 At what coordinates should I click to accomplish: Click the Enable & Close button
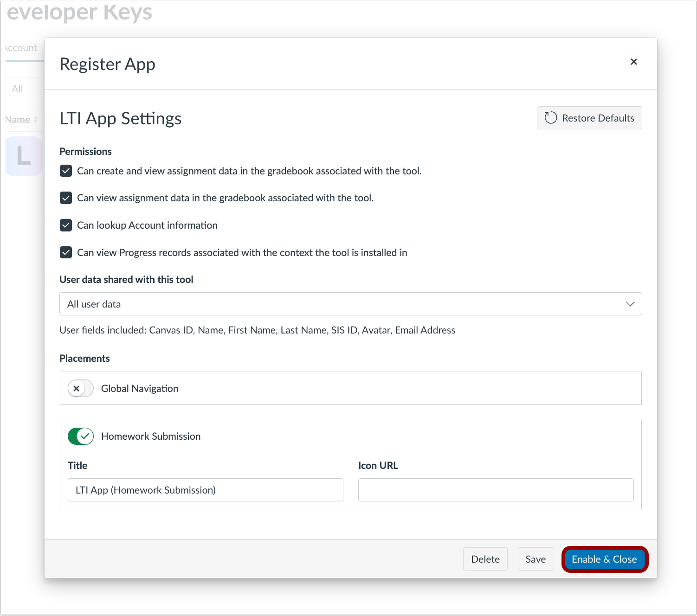(604, 559)
